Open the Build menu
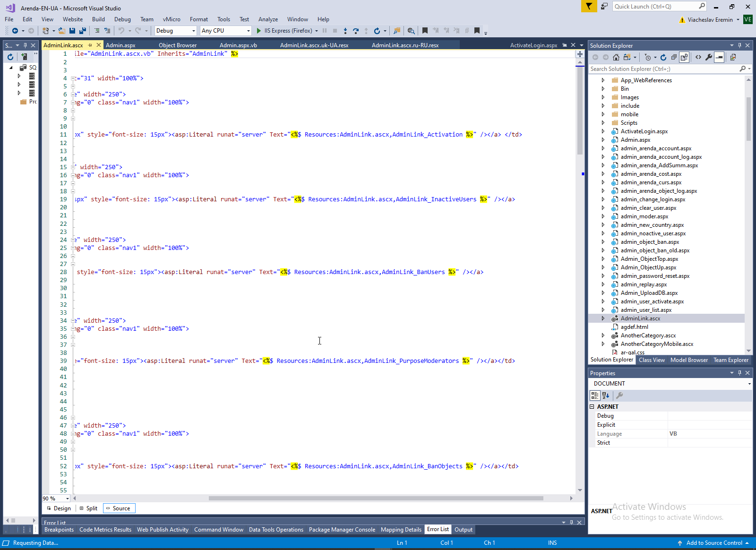The width and height of the screenshot is (756, 550). (x=98, y=19)
